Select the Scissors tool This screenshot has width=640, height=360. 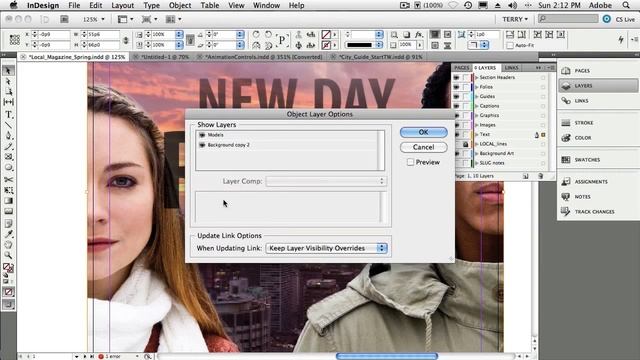pyautogui.click(x=8, y=179)
